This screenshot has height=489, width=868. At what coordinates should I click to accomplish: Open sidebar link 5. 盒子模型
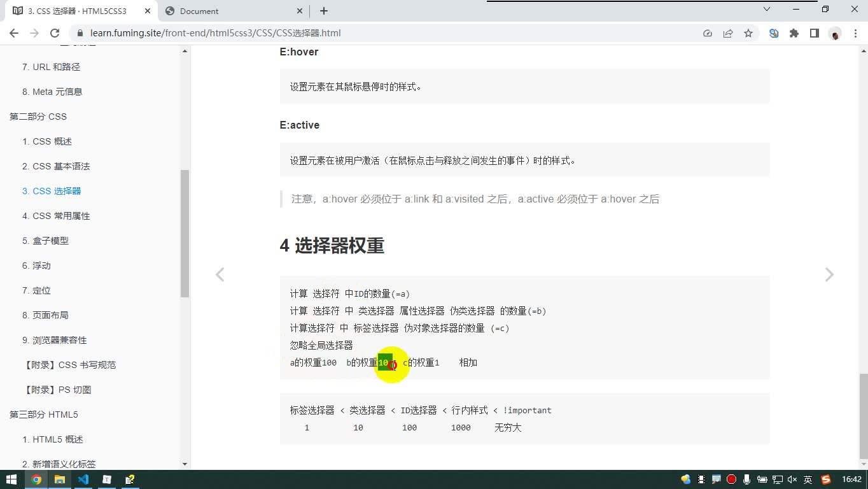tap(45, 241)
